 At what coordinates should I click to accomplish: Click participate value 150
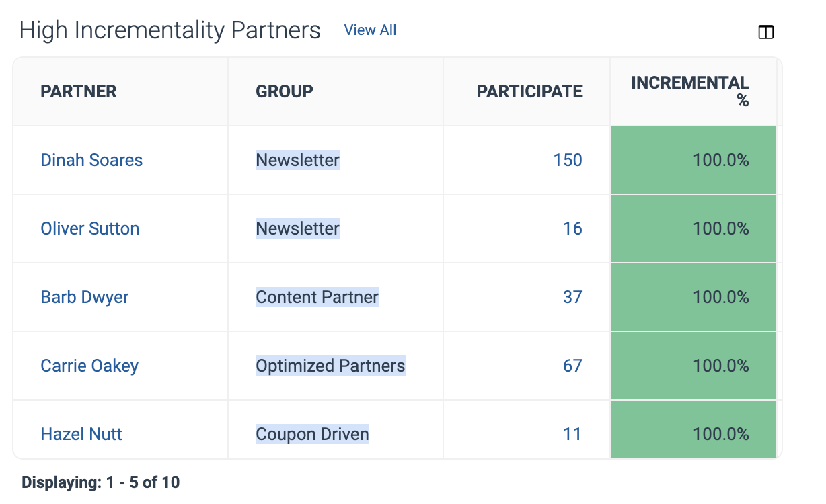coord(568,160)
